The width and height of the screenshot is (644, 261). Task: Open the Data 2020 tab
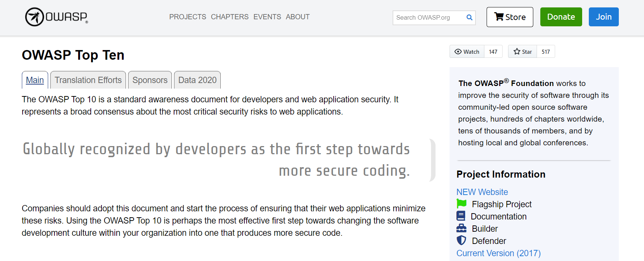click(197, 80)
